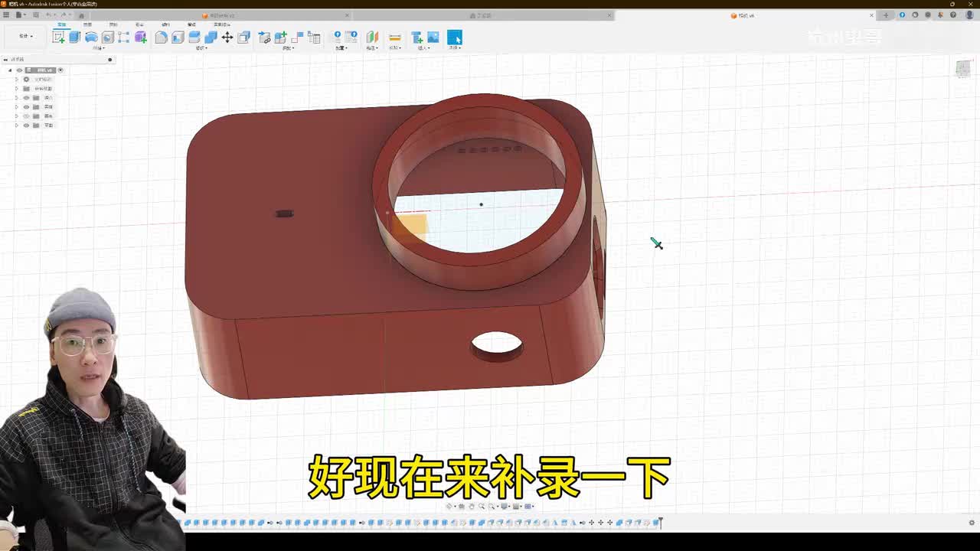This screenshot has height=551, width=980.
Task: Click the Zoom magnifier in navigation bar
Action: click(x=482, y=506)
